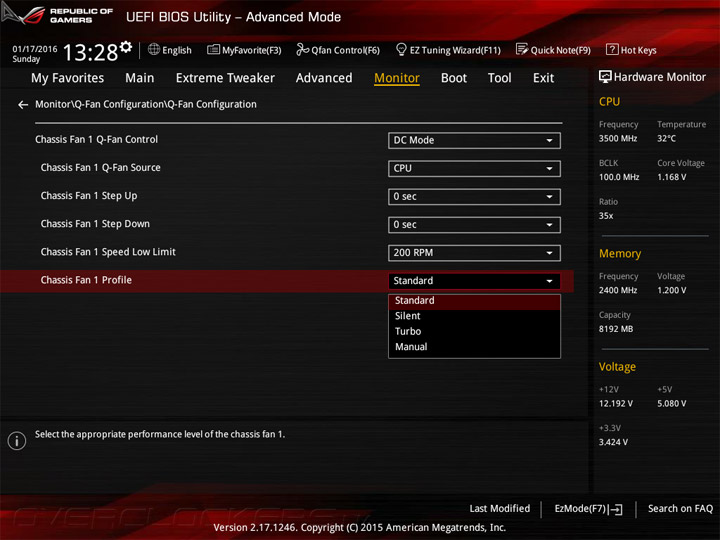
Task: Go to Advanced tab
Action: click(x=324, y=78)
